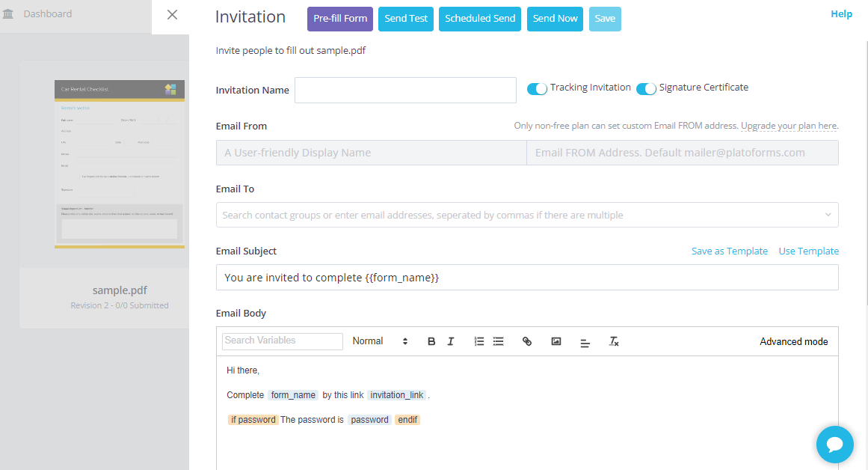This screenshot has width=868, height=470.
Task: Open the Normal text style dropdown
Action: pyautogui.click(x=380, y=341)
